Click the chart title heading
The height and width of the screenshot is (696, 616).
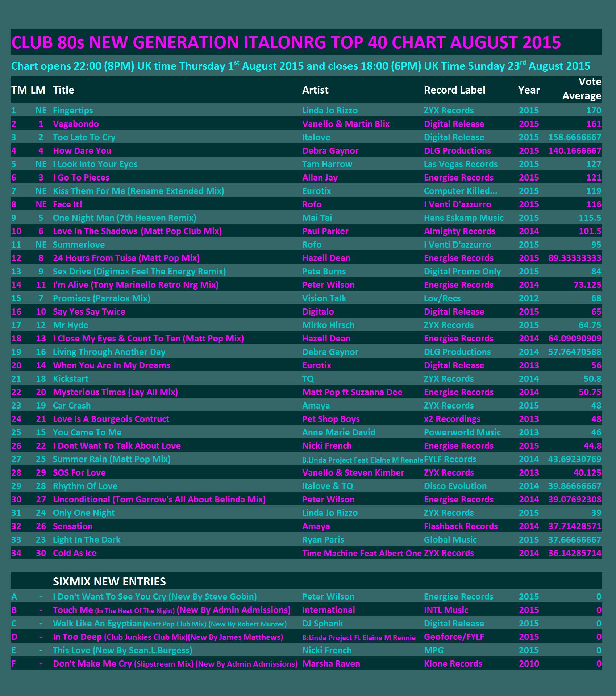(x=286, y=42)
